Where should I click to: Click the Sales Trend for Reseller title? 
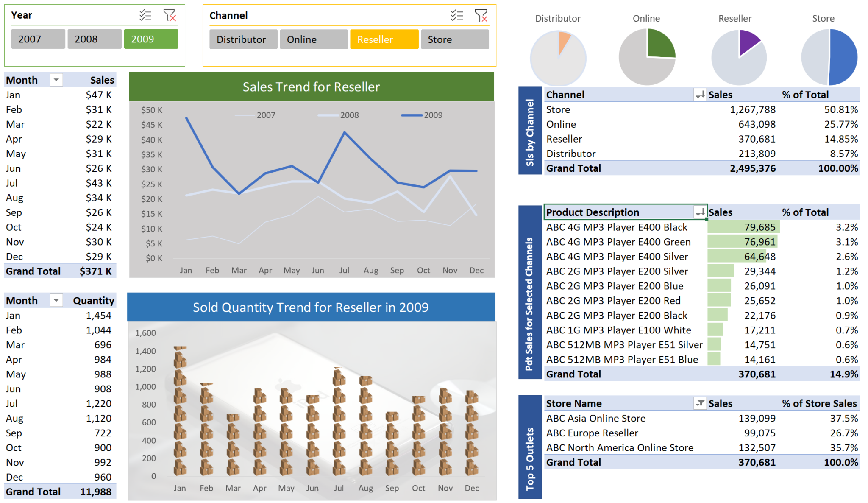click(311, 87)
